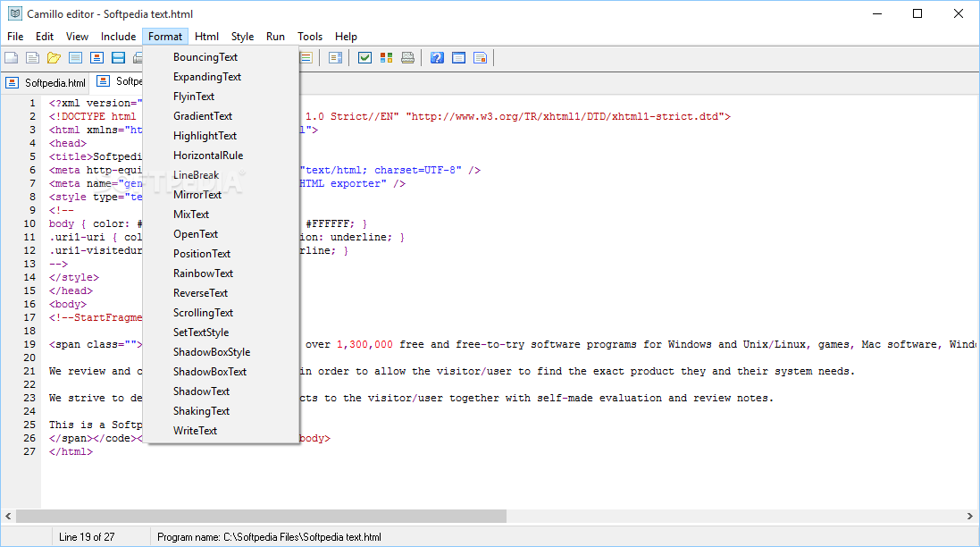
Task: Insert a HorizontalRule from the menu
Action: (222, 156)
